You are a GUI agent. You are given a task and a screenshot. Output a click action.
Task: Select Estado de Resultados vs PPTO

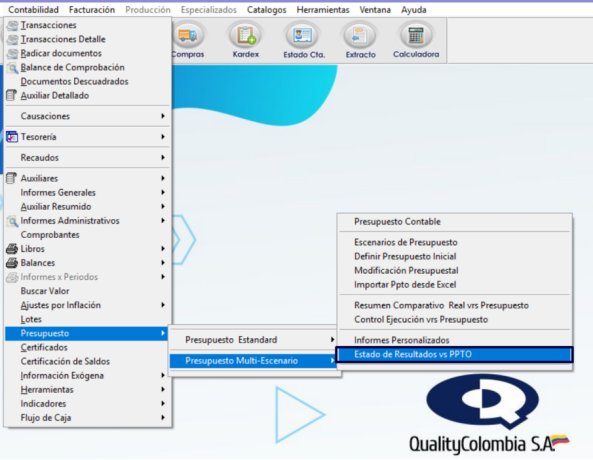pos(455,354)
